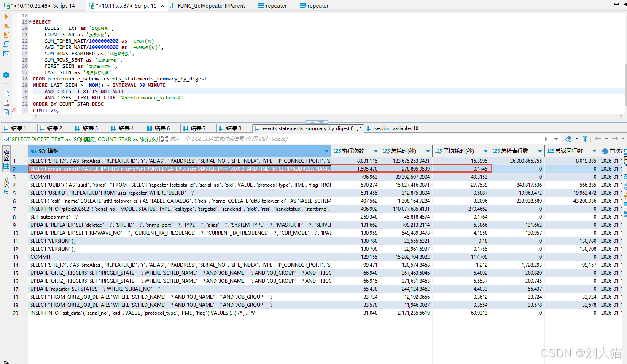Apply the filter with the gray play arrow
The height and width of the screenshot is (364, 627).
[x=546, y=139]
